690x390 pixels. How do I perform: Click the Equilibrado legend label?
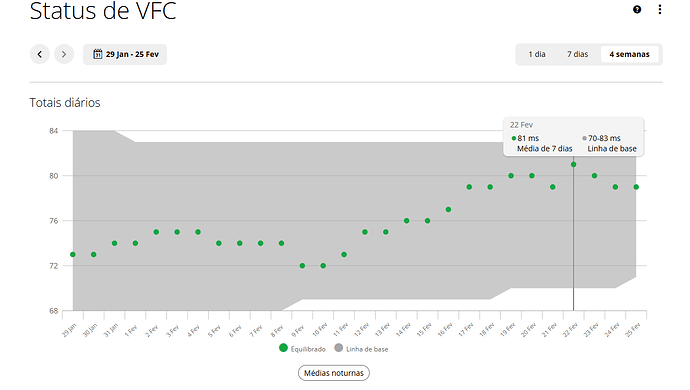coord(308,349)
